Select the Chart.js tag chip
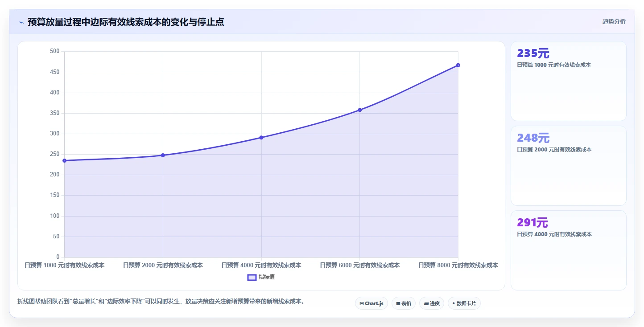The height and width of the screenshot is (327, 644). [x=372, y=303]
